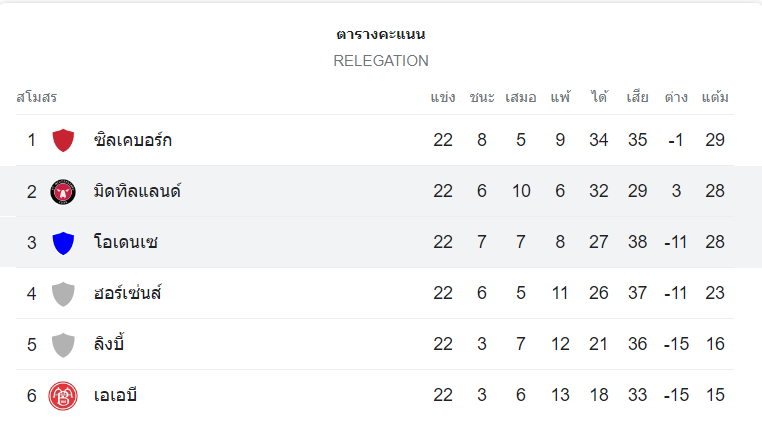Click the round black-red crest of มิดทิลแลนด์
762x426 pixels.
pyautogui.click(x=63, y=191)
